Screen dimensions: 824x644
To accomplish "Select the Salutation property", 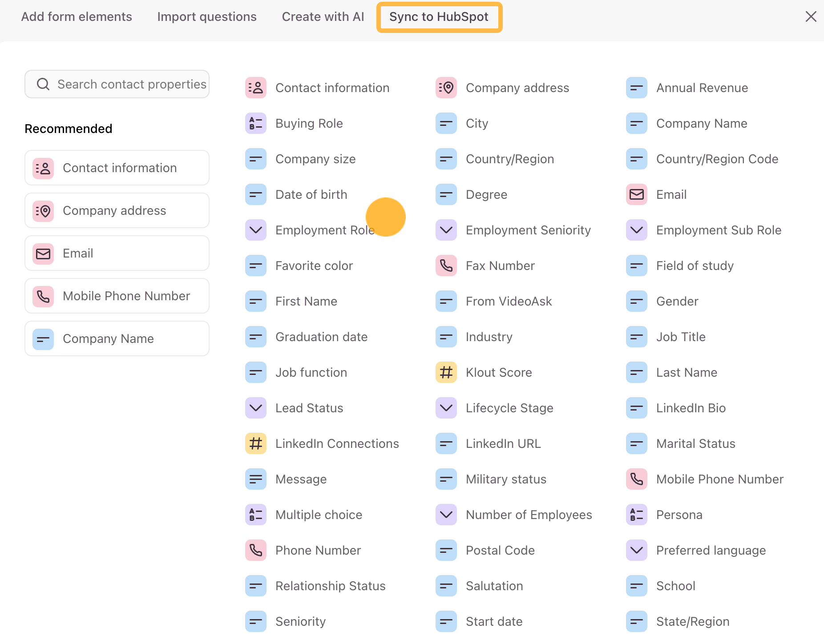I will 480,586.
